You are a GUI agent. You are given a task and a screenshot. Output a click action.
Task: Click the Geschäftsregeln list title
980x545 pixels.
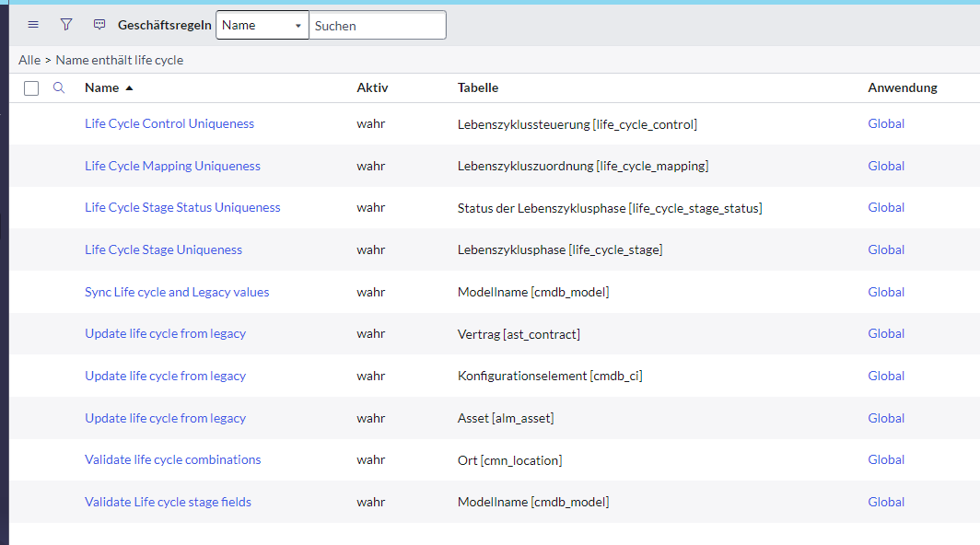click(x=164, y=25)
